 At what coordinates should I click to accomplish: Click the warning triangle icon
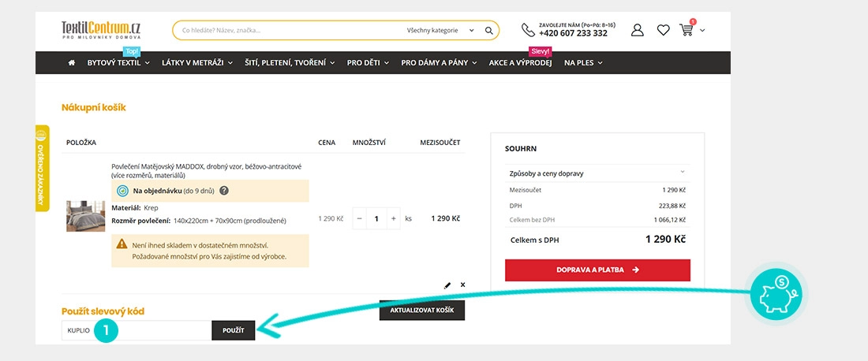(x=122, y=244)
